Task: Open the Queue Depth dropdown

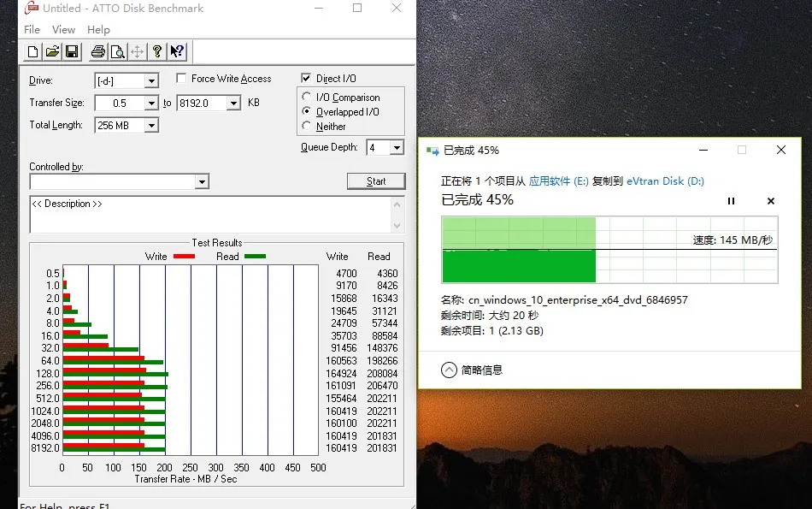Action: pyautogui.click(x=397, y=148)
